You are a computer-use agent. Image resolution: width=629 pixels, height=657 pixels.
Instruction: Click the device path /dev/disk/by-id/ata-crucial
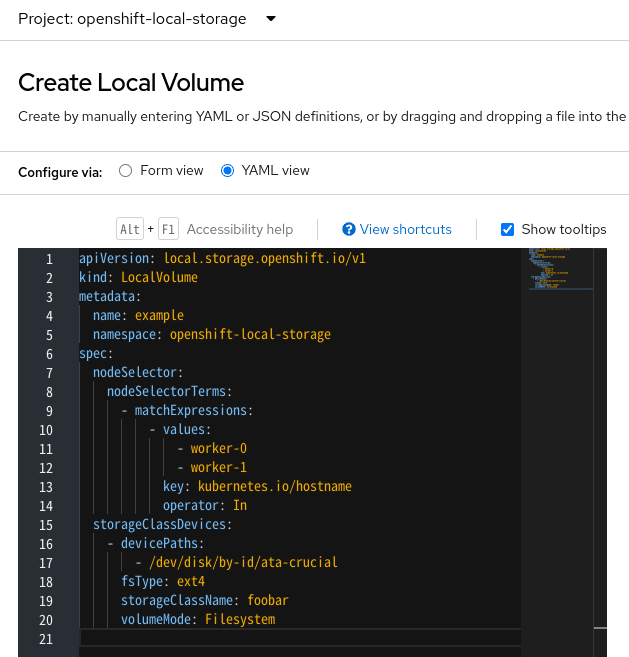tap(243, 562)
